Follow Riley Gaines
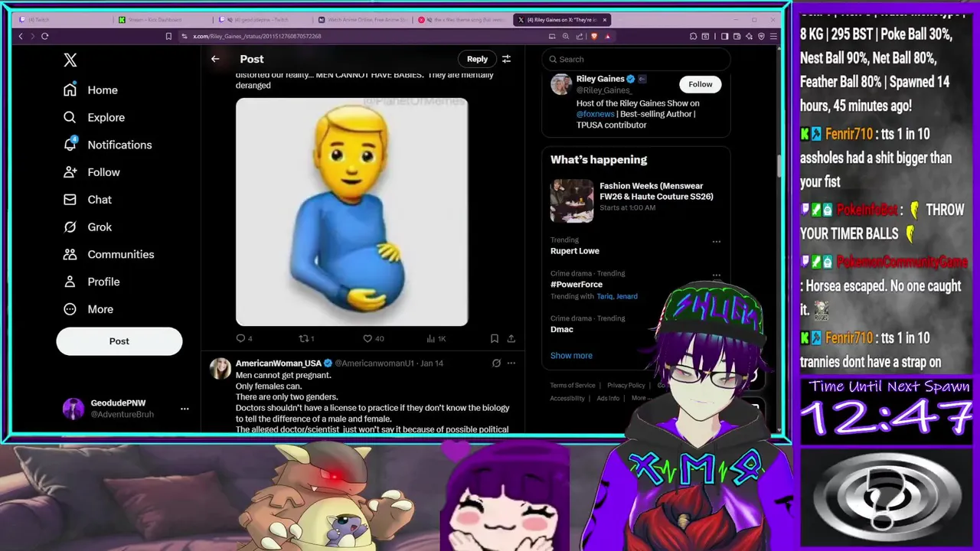The width and height of the screenshot is (980, 551). click(700, 84)
